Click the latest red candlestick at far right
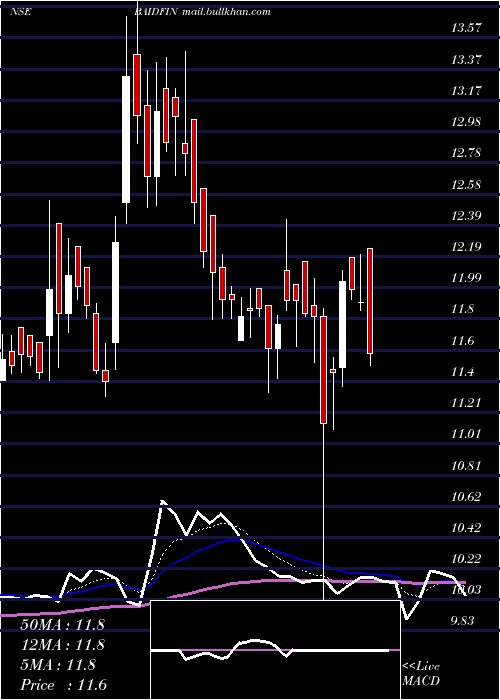The image size is (500, 700). [x=370, y=301]
